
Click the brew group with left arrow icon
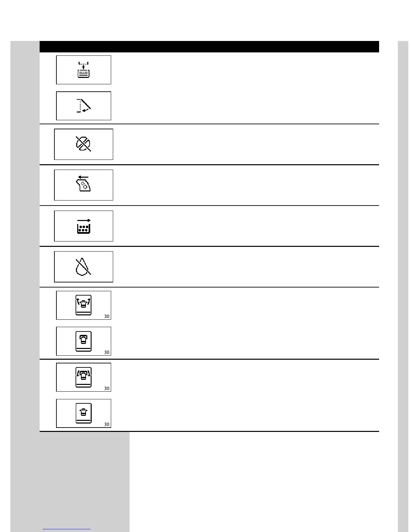click(83, 185)
